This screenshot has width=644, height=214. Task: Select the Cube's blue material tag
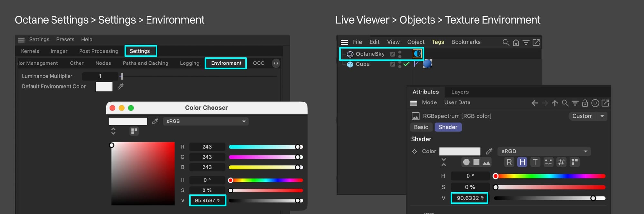(427, 64)
